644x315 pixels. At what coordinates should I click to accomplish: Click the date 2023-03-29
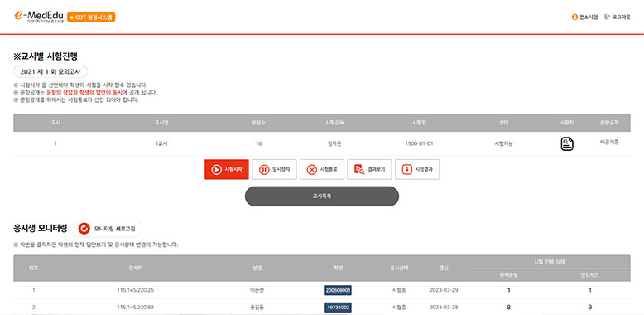click(444, 290)
